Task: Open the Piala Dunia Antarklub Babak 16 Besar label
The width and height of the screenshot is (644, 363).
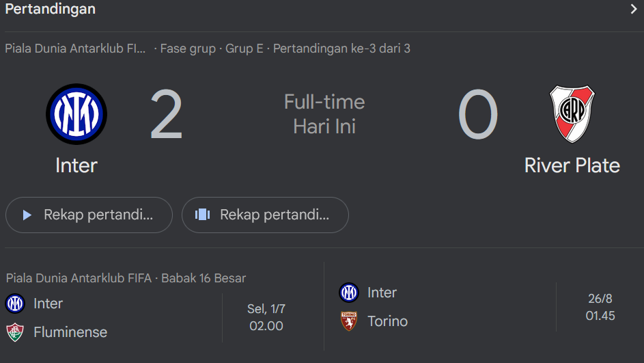Action: click(126, 278)
